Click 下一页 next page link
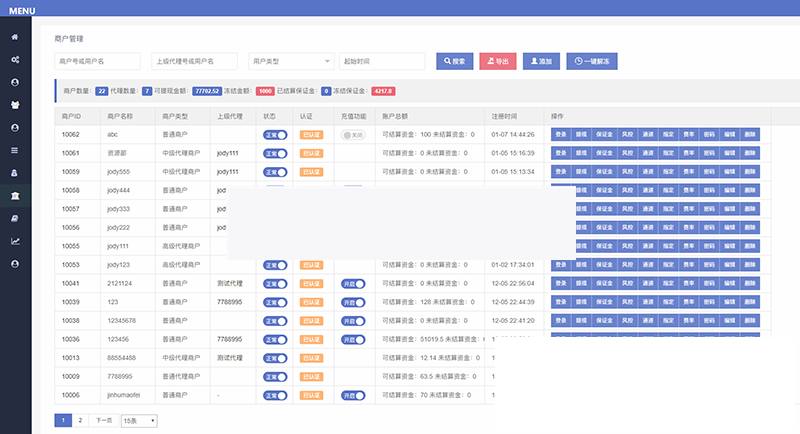 [103, 421]
